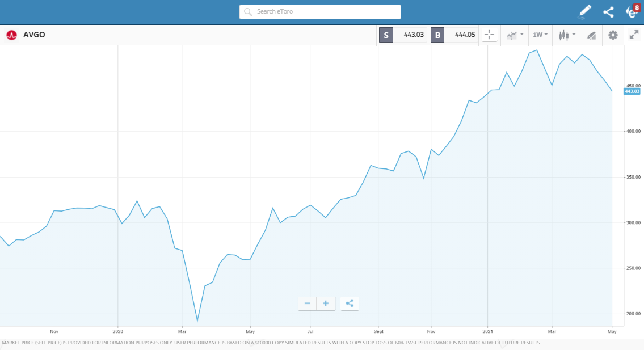Click the drawing tools marker icon

[591, 35]
